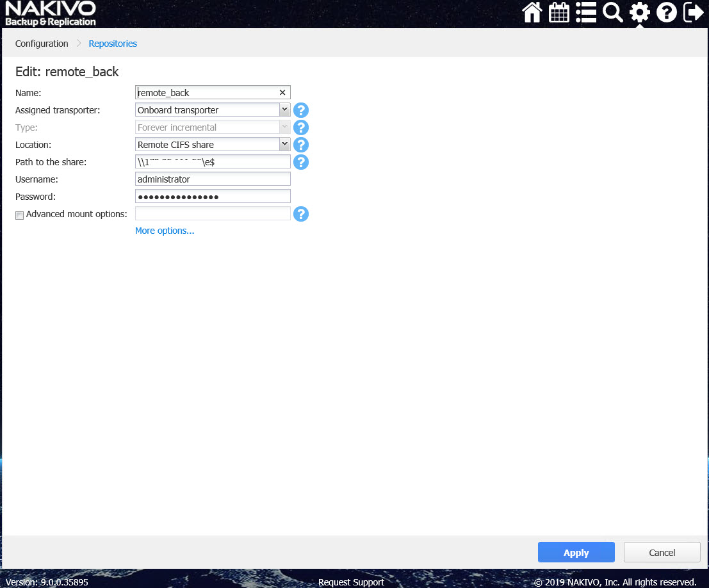Open the More options link
This screenshot has height=588, width=709.
(165, 231)
